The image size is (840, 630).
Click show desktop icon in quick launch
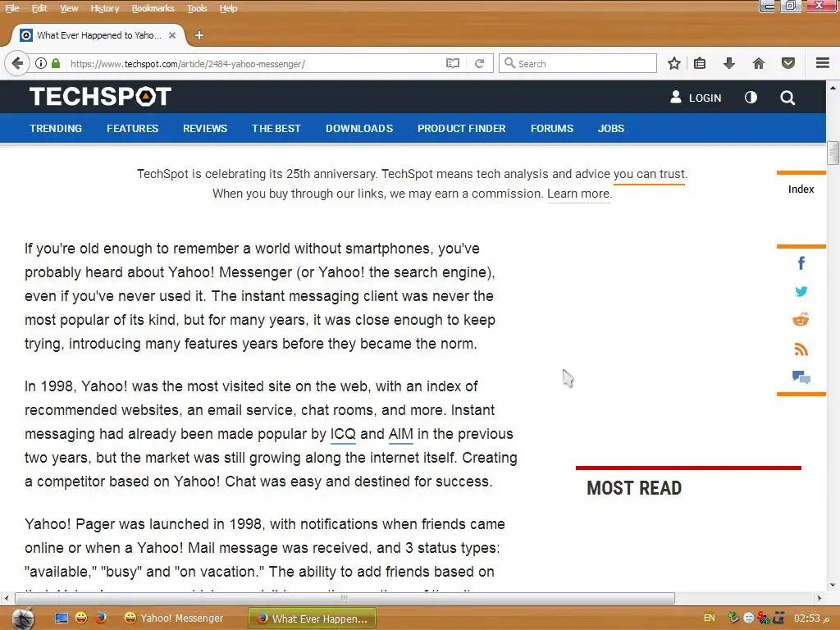[62, 619]
